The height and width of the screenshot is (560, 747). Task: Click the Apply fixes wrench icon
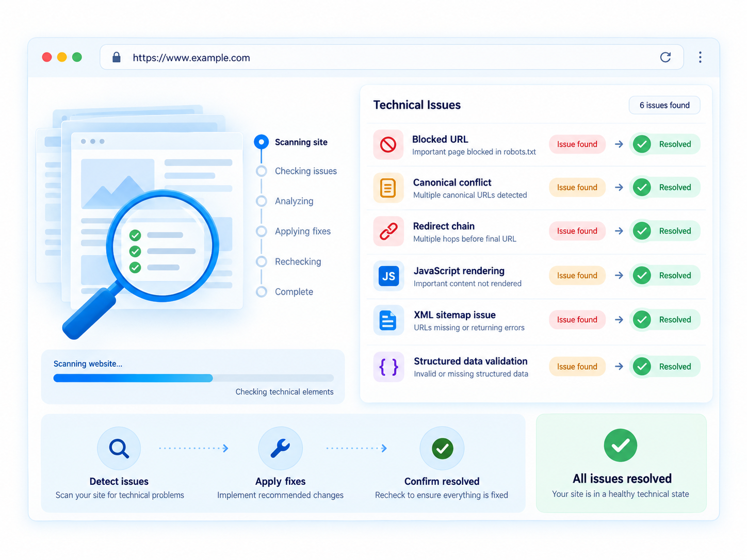pos(280,448)
